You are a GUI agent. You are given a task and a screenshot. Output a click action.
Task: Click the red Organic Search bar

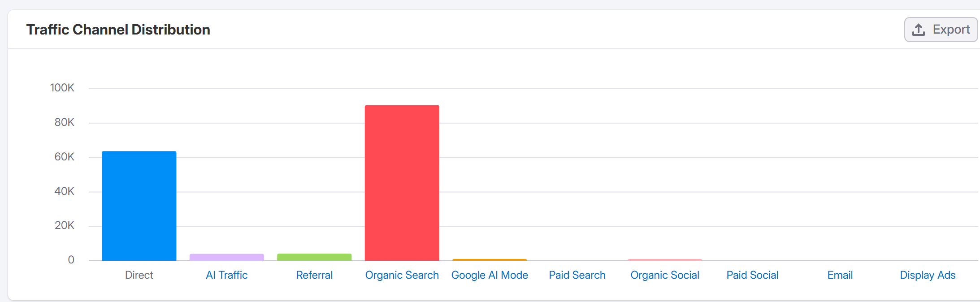coord(402,183)
